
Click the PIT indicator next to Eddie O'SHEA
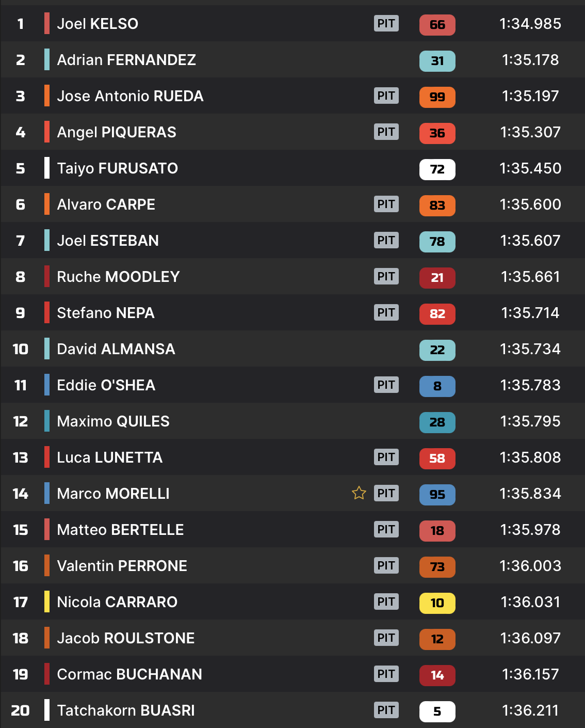pos(386,385)
